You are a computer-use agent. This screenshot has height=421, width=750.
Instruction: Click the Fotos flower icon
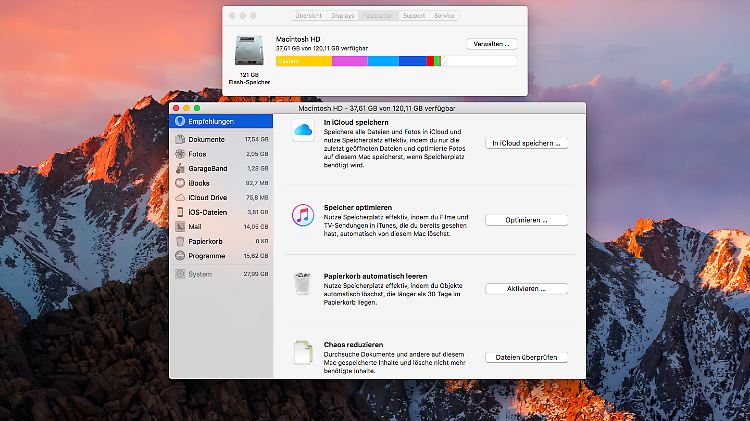[180, 154]
